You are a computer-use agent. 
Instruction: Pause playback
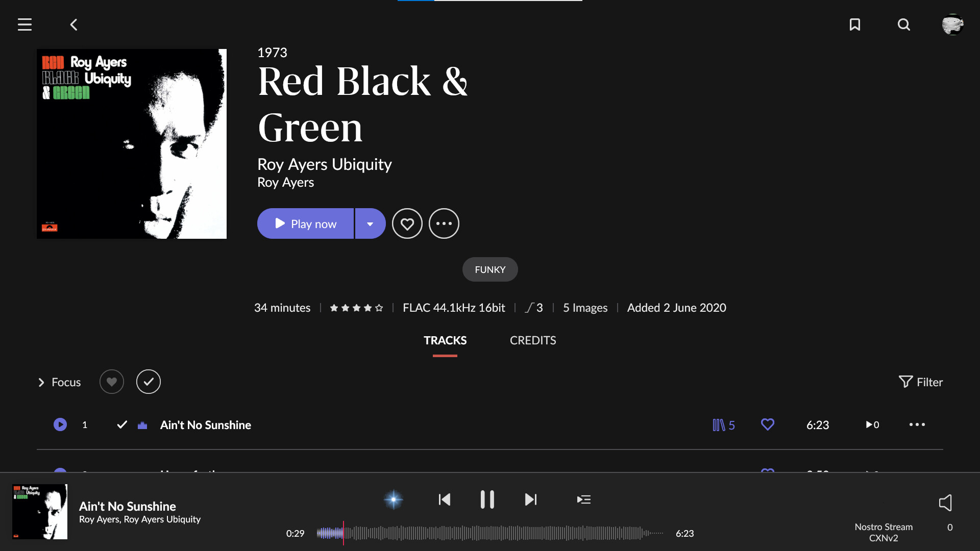pyautogui.click(x=487, y=499)
